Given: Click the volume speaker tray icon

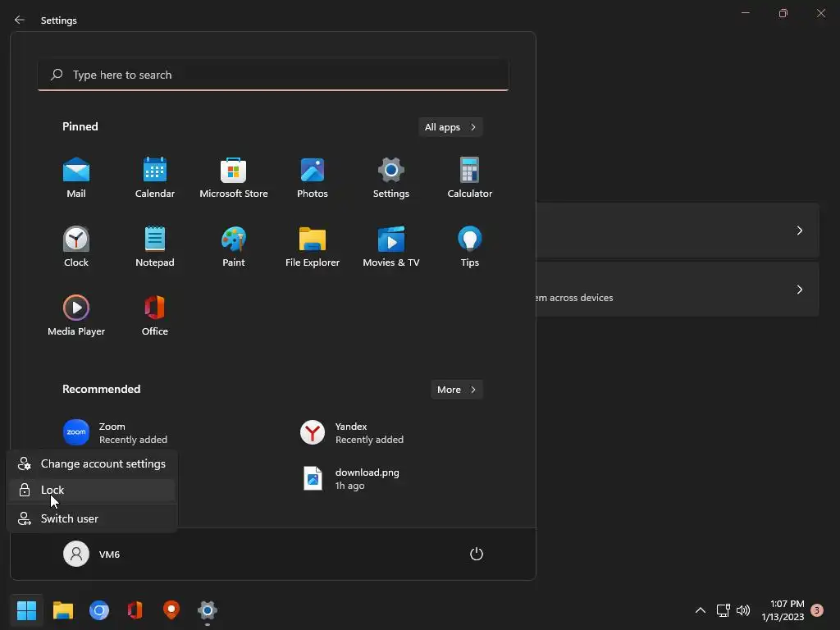Looking at the screenshot, I should tap(743, 610).
